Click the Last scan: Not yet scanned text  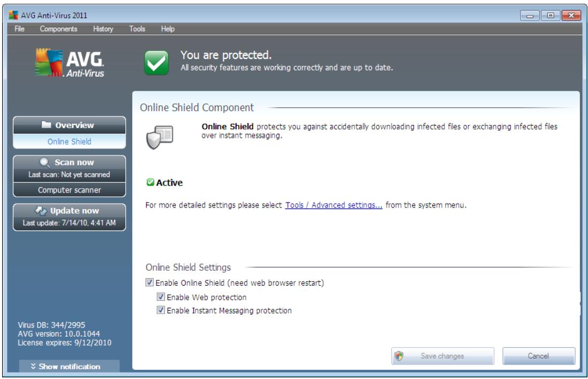point(70,175)
